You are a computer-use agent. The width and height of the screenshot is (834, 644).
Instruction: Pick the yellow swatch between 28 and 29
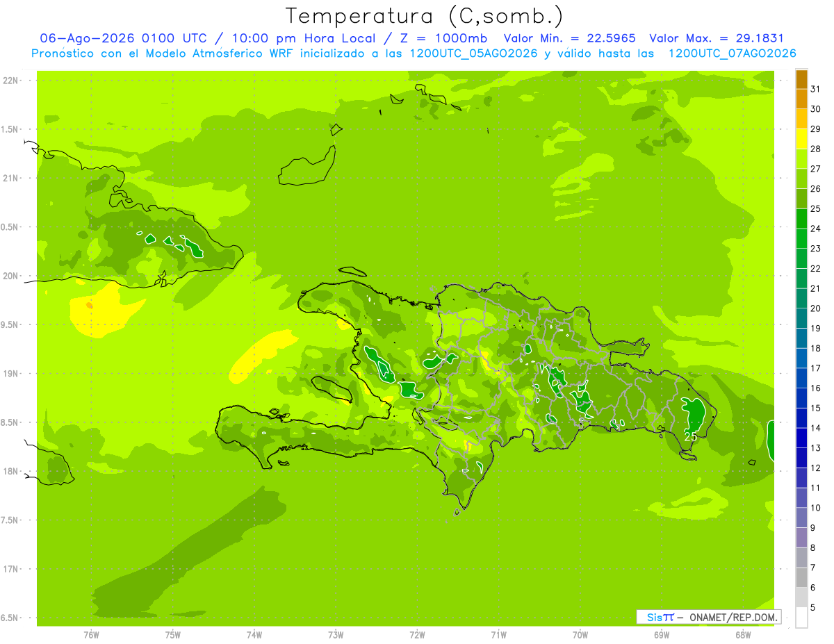click(801, 139)
